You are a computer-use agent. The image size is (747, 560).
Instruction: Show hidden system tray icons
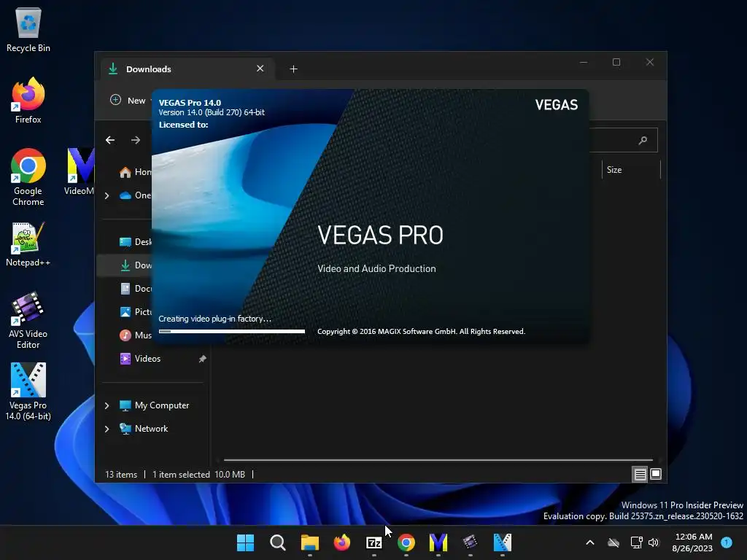point(589,542)
